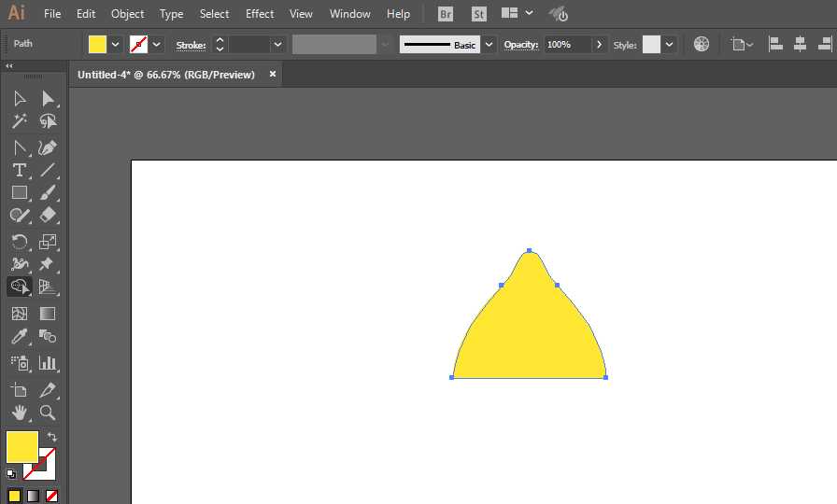
Task: Click the Opacity label link
Action: [521, 44]
